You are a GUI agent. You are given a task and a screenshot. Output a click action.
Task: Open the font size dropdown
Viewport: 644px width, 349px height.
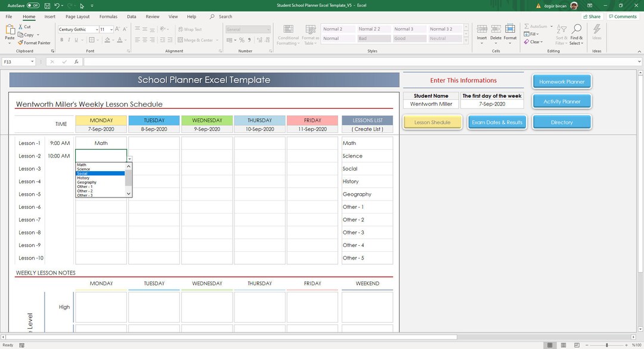tap(111, 29)
